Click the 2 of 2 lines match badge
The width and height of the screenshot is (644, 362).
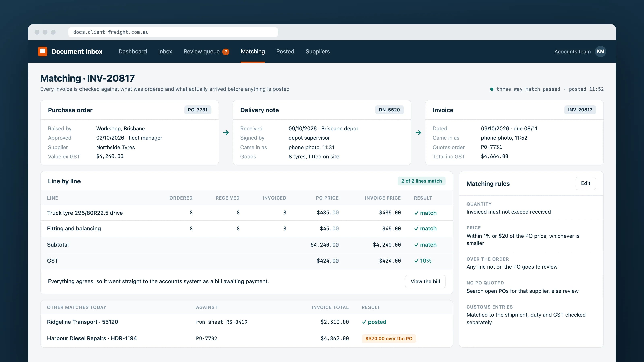[421, 181]
